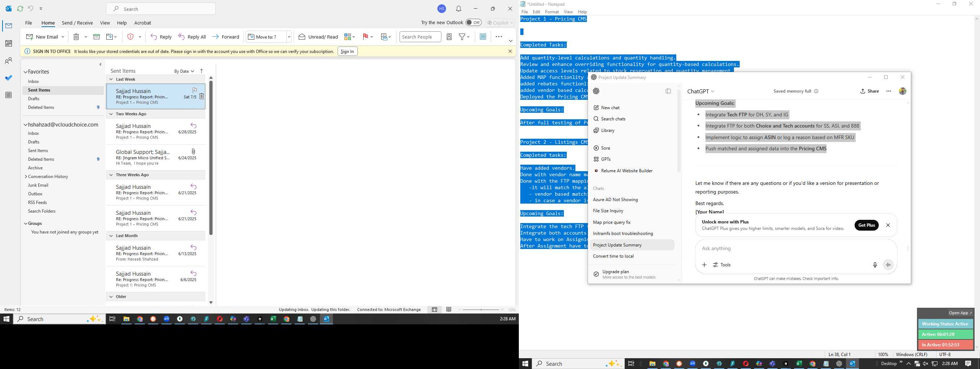
Task: Open the Format menu in Notepad
Action: 552,12
